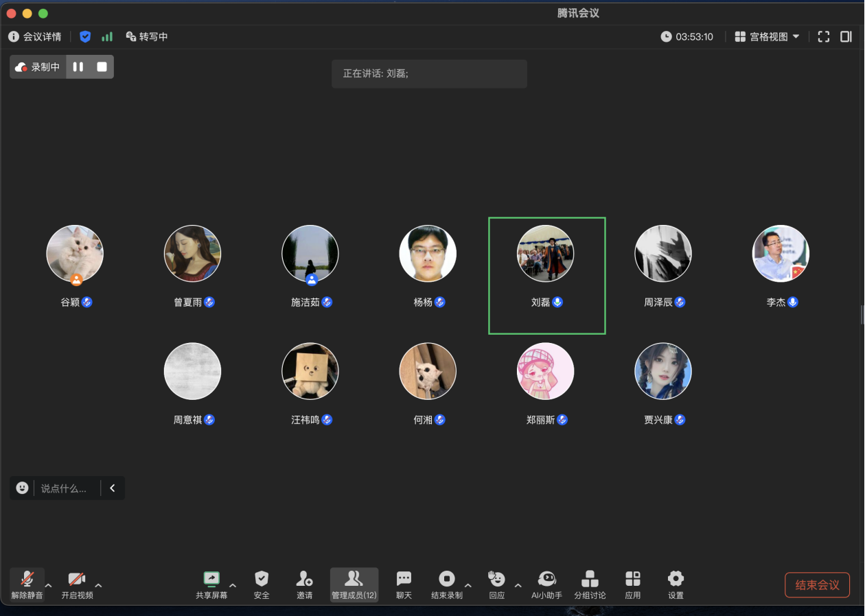Open the 设置 settings gear icon
This screenshot has width=865, height=616.
[676, 580]
